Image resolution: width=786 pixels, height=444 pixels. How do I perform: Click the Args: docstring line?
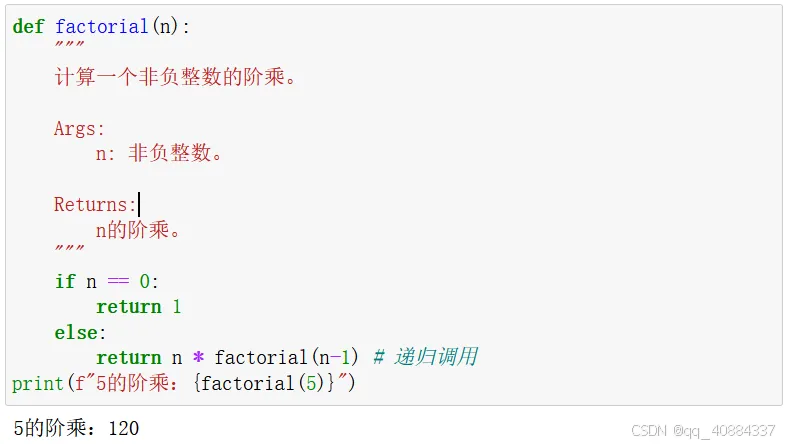(x=79, y=129)
